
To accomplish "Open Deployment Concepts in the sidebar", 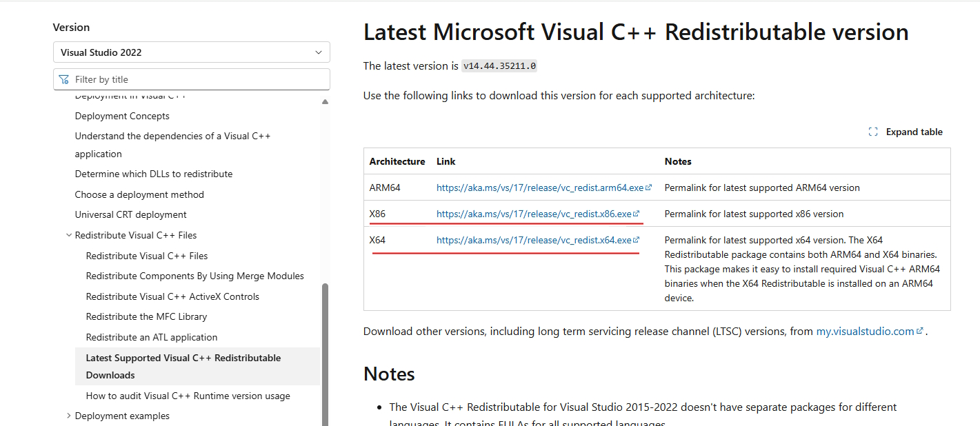I will [122, 116].
